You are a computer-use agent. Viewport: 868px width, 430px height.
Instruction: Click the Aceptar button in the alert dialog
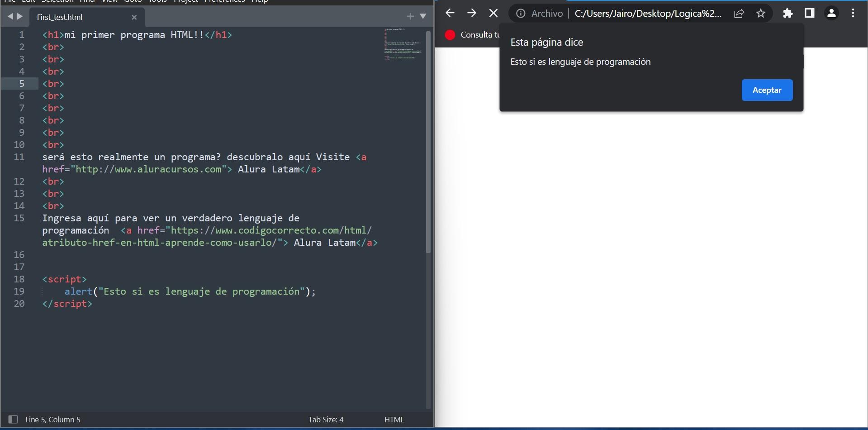pos(767,90)
